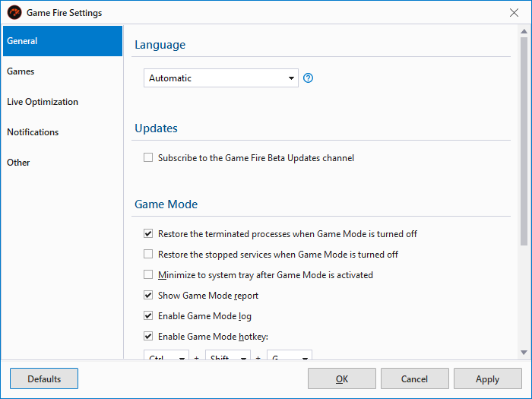
Task: Click the Game Mode section heading
Action: coord(166,204)
